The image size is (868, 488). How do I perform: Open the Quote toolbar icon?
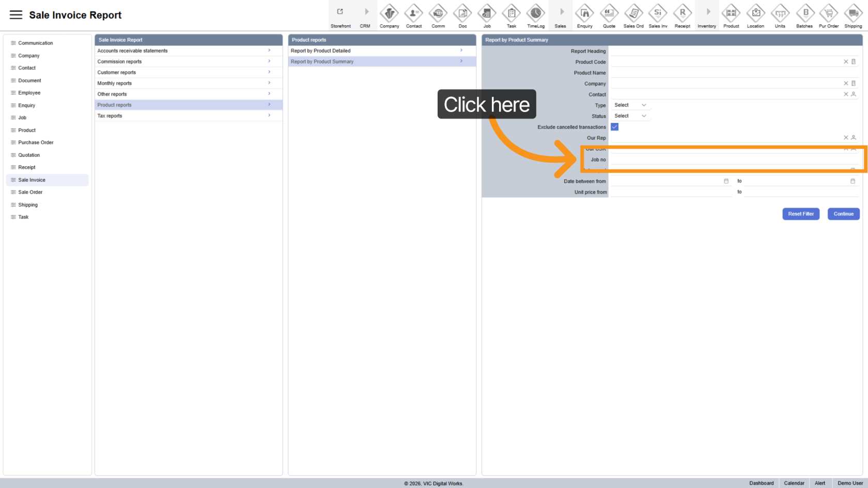coord(609,13)
